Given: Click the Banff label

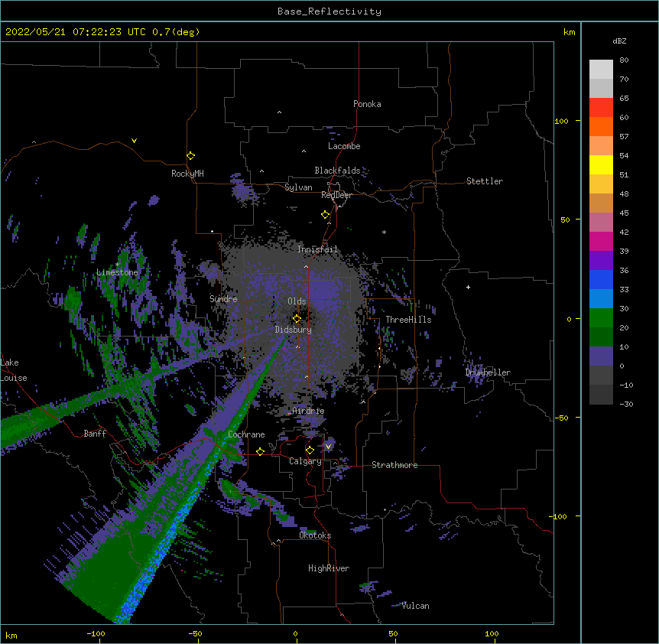Looking at the screenshot, I should [x=95, y=434].
